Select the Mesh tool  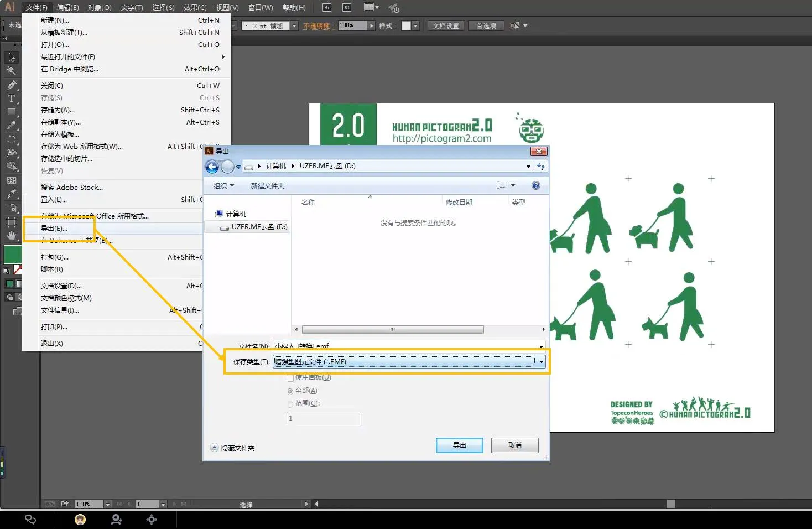11,180
